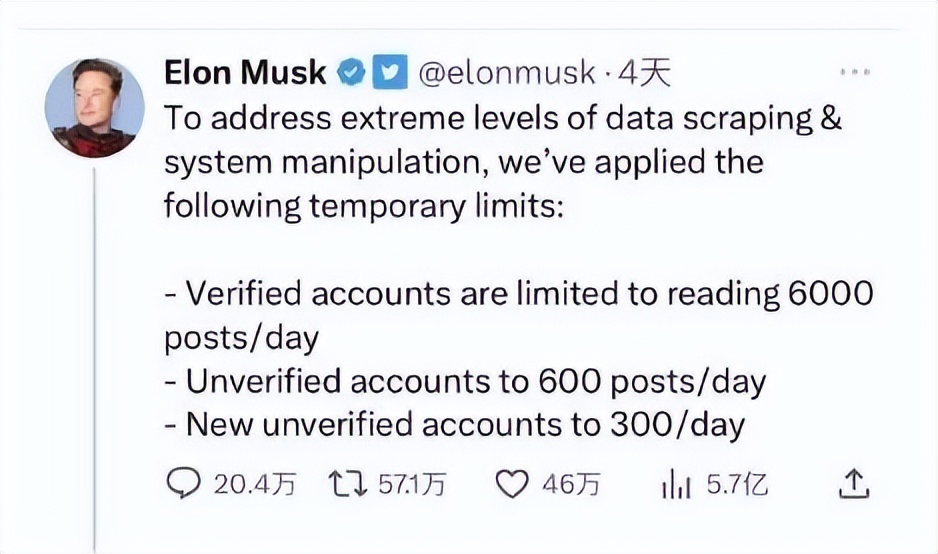Viewport: 938px width, 554px height.
Task: Click the 5.7亿 view count
Action: point(736,485)
